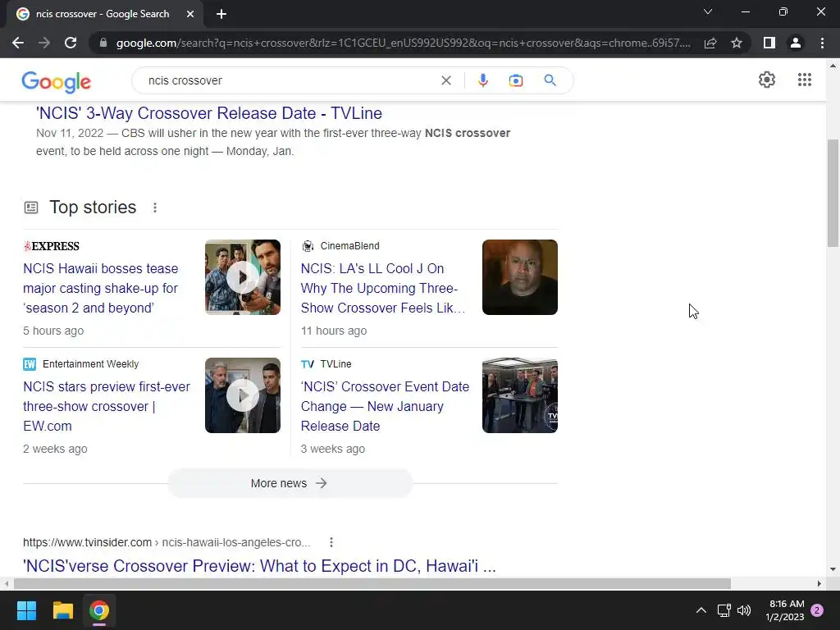This screenshot has height=630, width=840.
Task: Open Chrome three-dot menu
Action: pos(822,43)
